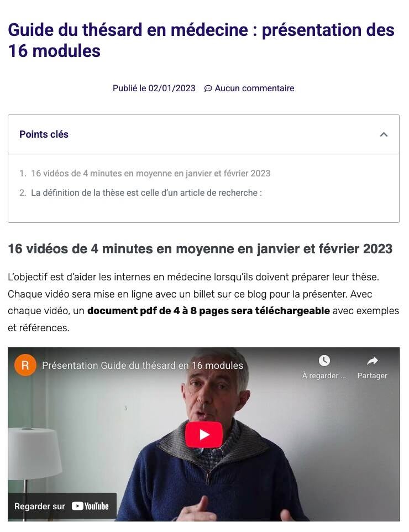Click the 'Partager' label in video
The height and width of the screenshot is (532, 409).
(373, 375)
